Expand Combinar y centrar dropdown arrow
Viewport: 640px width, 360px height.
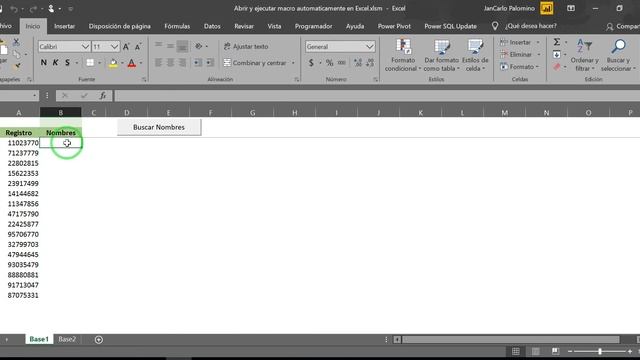293,63
